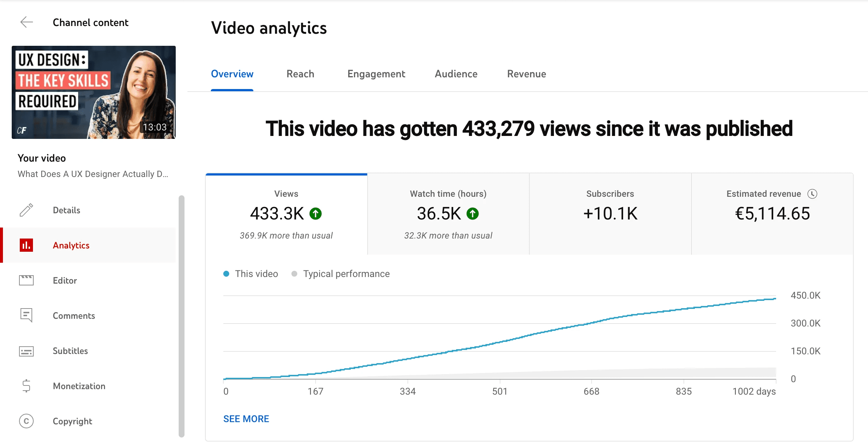Screen dimensions: 868x443
Task: Click the clock icon beside Estimated revenue
Action: 812,194
